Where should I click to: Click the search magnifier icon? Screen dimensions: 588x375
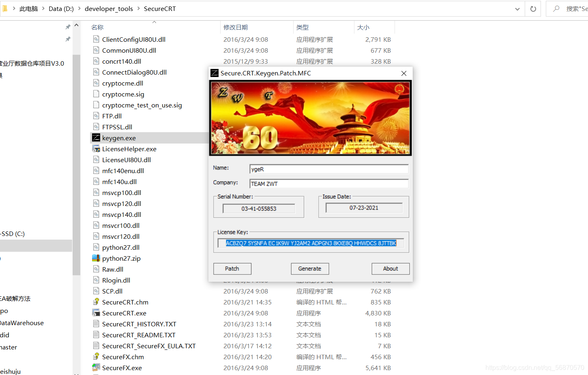pos(556,9)
